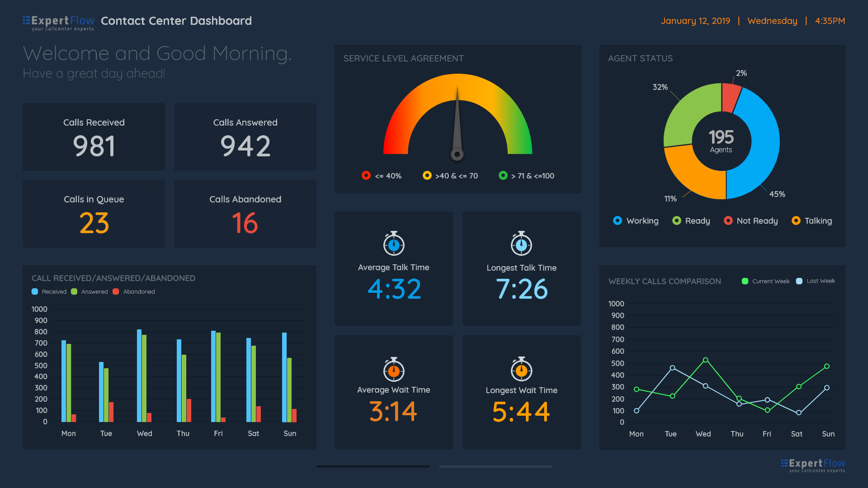Select the green > 71 & <=100 legend marker
The image size is (868, 488).
tap(503, 175)
